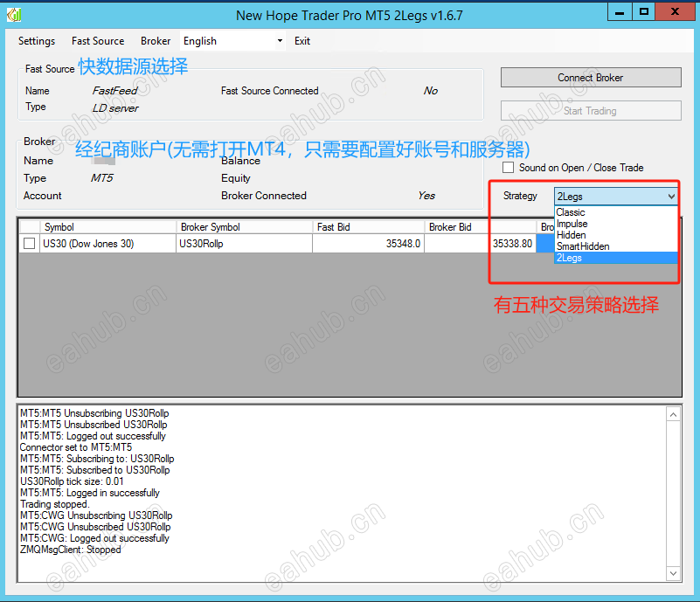Click the Symbol column header
The image size is (700, 602).
click(108, 227)
